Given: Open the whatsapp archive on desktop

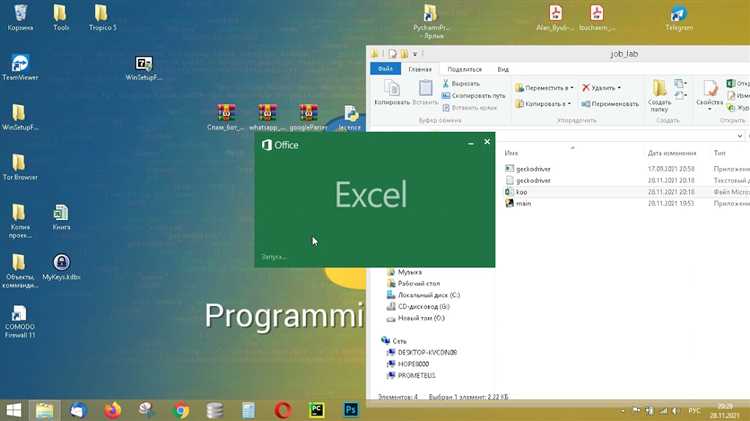Looking at the screenshot, I should pyautogui.click(x=267, y=117).
